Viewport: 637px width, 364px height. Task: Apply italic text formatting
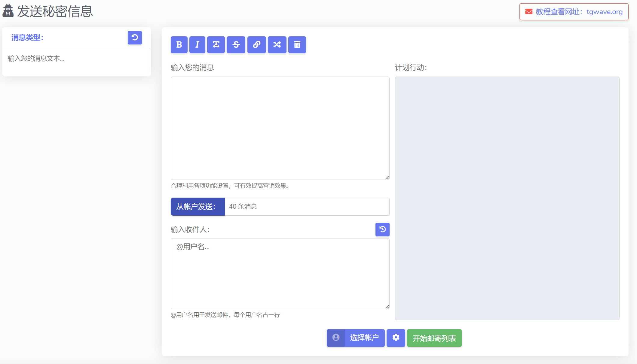tap(197, 45)
